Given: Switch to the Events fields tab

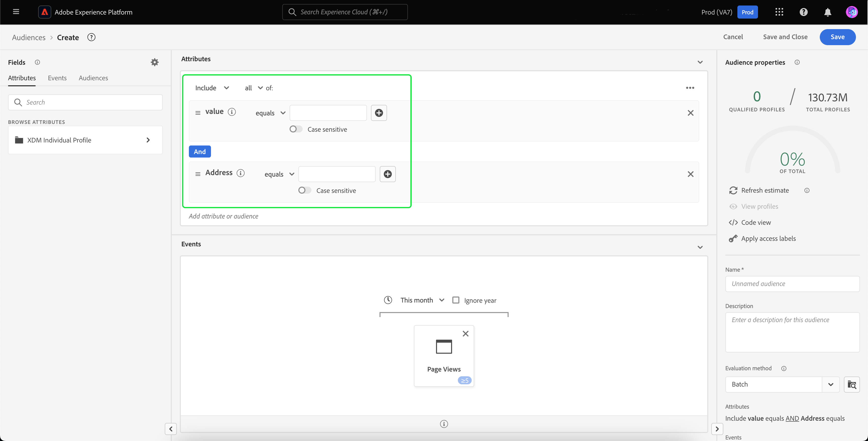Looking at the screenshot, I should point(57,78).
